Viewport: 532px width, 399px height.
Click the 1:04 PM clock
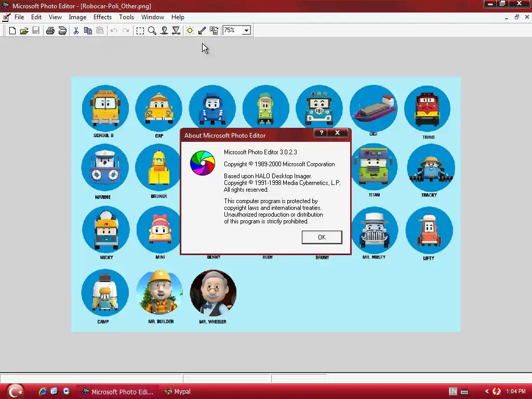click(516, 391)
